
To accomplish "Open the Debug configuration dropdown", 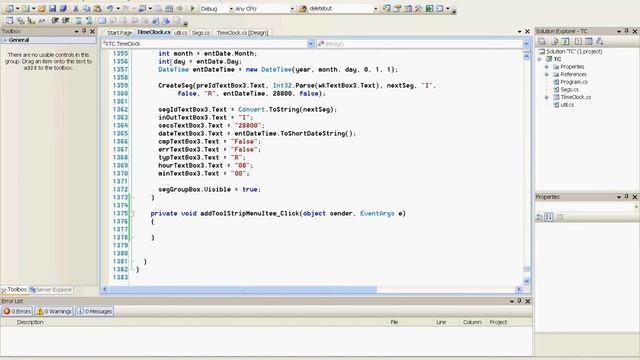I will [231, 9].
